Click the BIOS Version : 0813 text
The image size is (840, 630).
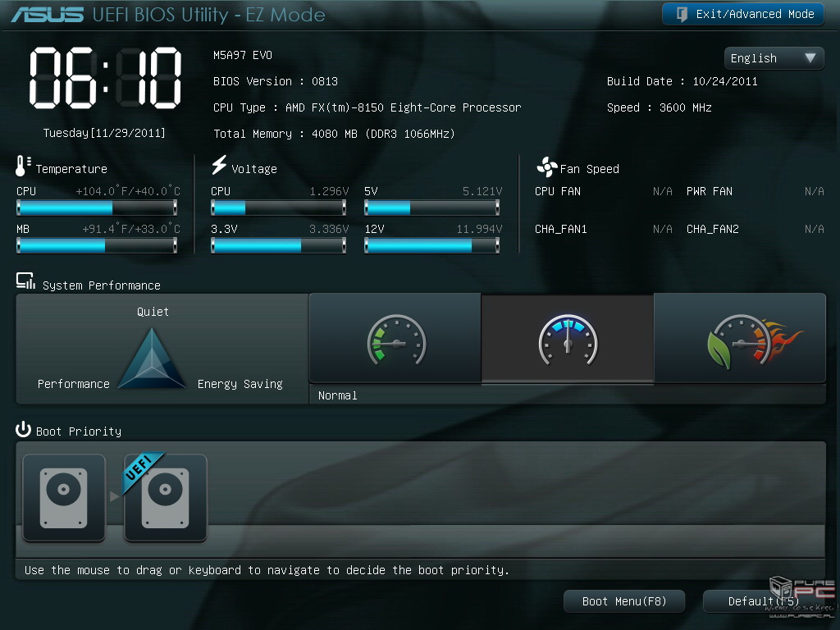[x=276, y=81]
